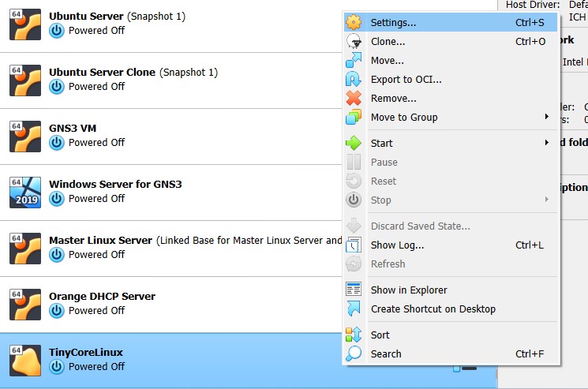Click Powered Off text under Master Linux Server

pyautogui.click(x=97, y=254)
